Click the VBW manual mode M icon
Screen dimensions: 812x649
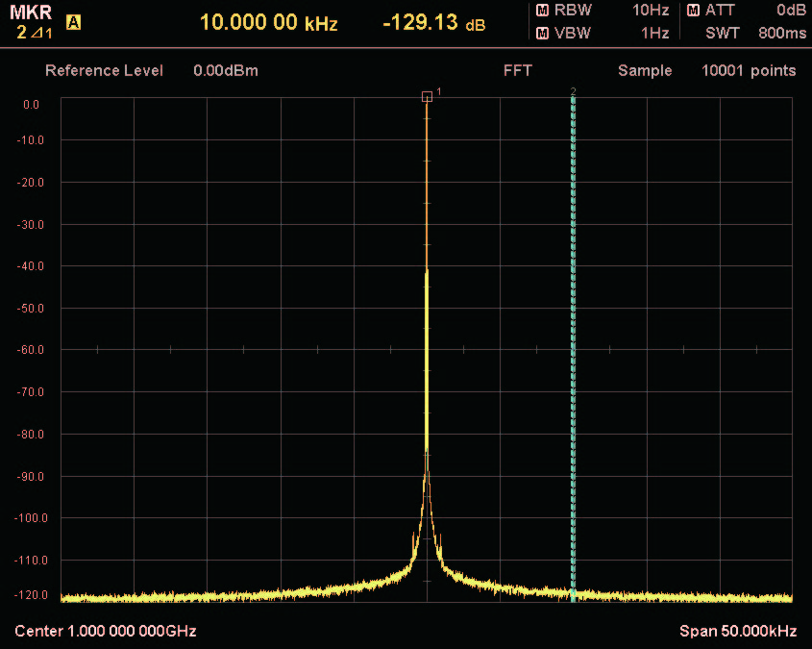click(542, 33)
